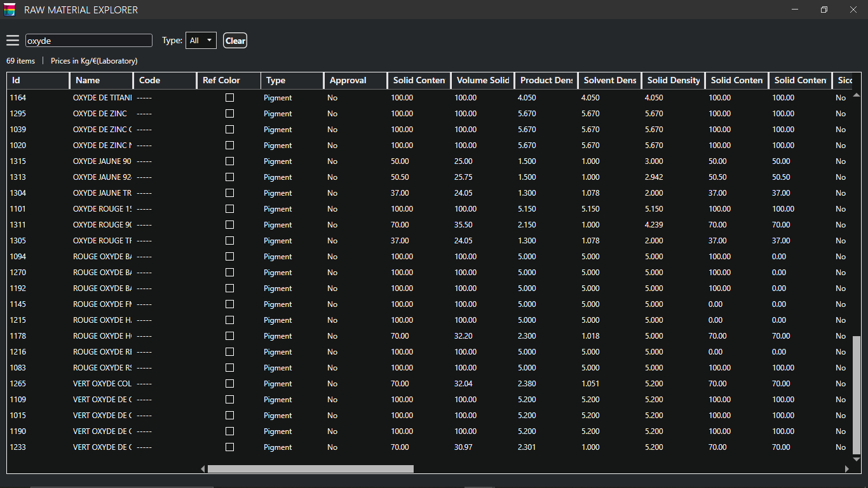This screenshot has height=488, width=868.
Task: Click solvent density value 1.051
Action: click(x=590, y=384)
